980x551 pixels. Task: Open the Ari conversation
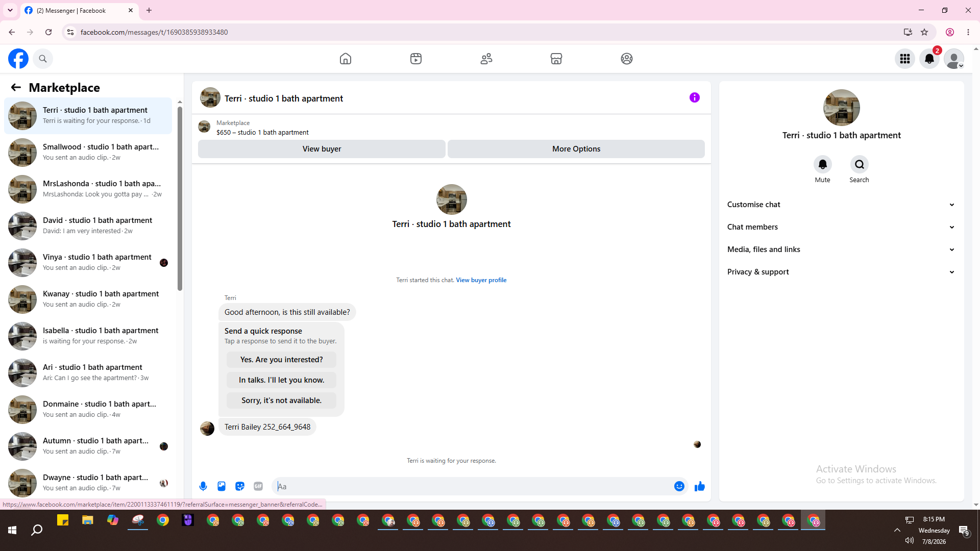pyautogui.click(x=88, y=373)
